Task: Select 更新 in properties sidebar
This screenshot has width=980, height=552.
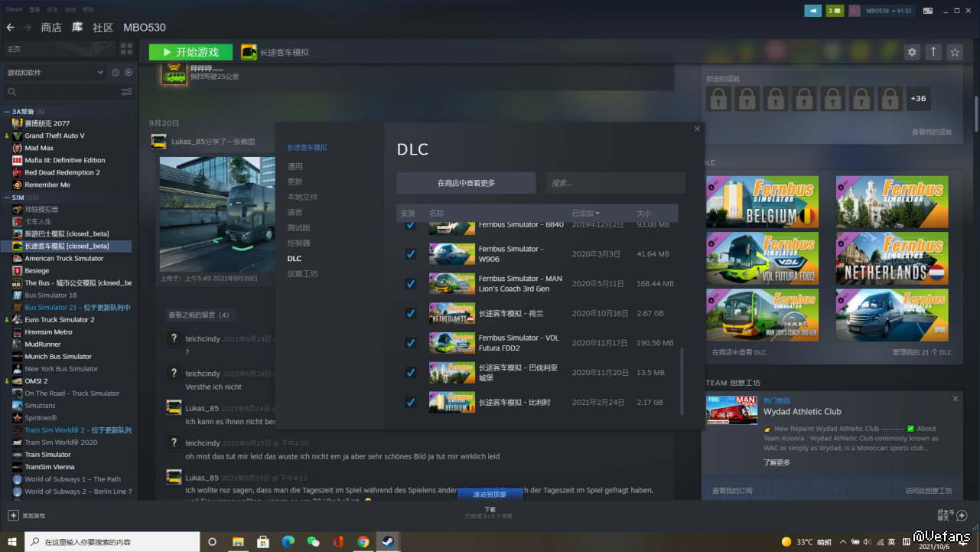Action: click(295, 181)
